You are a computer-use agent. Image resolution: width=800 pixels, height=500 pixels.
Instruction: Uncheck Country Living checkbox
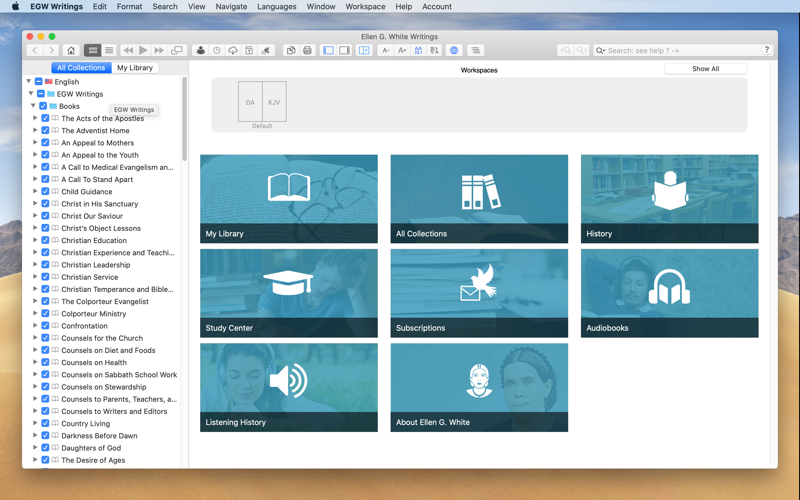point(45,423)
